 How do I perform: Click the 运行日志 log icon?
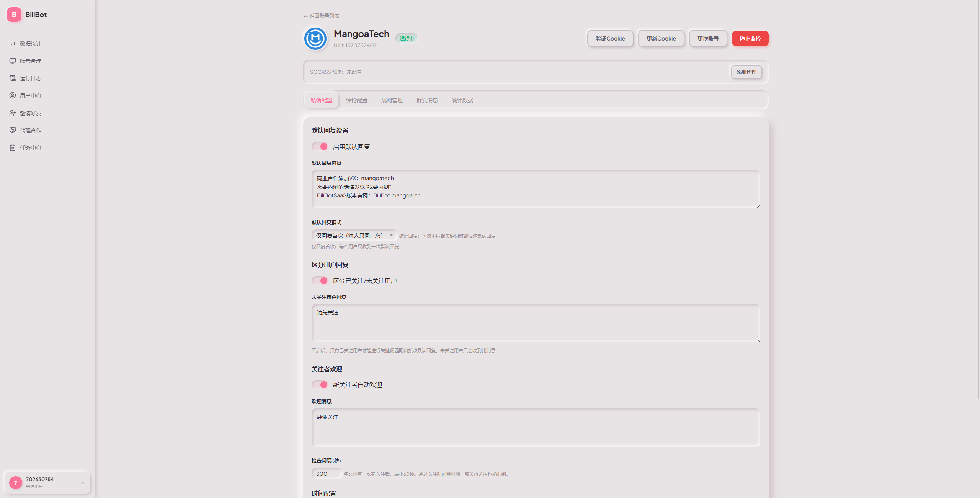(x=13, y=78)
